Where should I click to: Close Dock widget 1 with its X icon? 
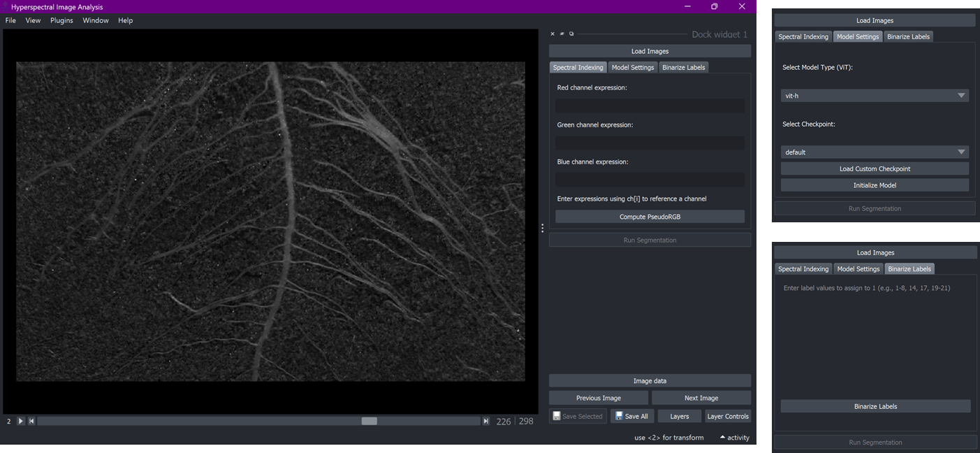coord(553,34)
